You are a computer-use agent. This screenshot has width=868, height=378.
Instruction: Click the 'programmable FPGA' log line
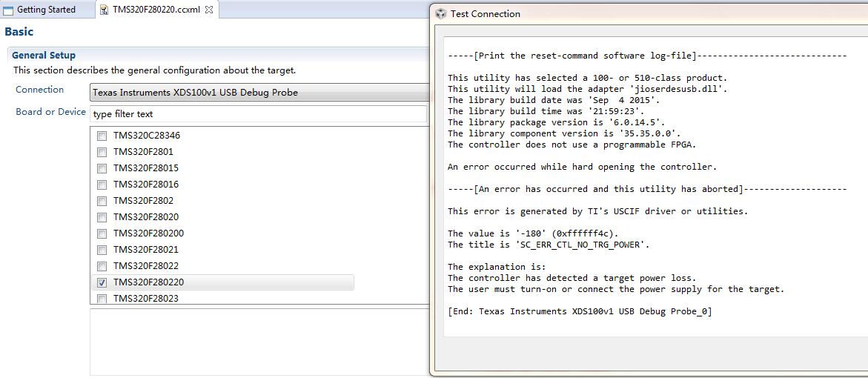coord(572,145)
